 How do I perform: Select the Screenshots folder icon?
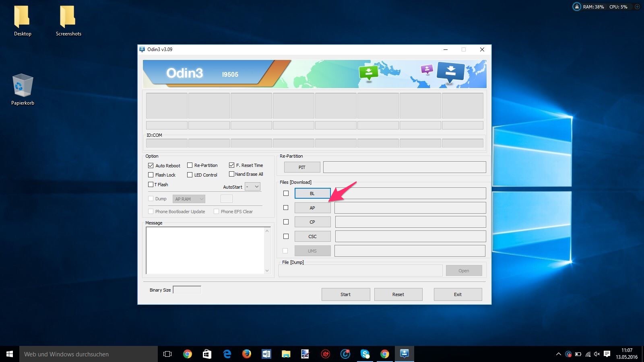pos(68,21)
